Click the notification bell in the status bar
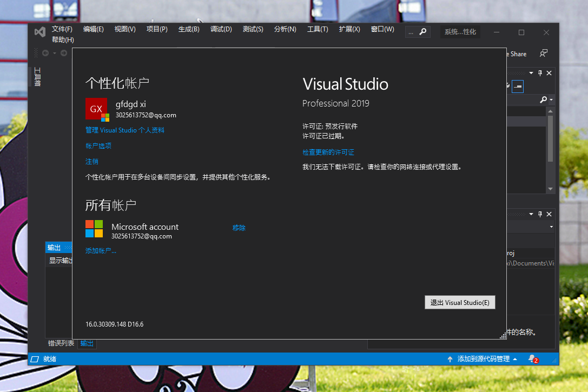Image resolution: width=588 pixels, height=392 pixels. tap(531, 358)
